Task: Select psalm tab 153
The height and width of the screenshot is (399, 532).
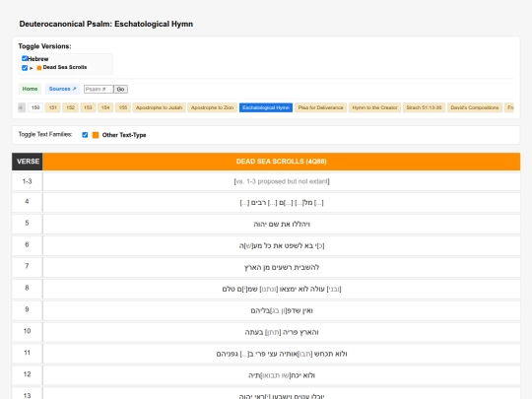Action: [x=88, y=107]
